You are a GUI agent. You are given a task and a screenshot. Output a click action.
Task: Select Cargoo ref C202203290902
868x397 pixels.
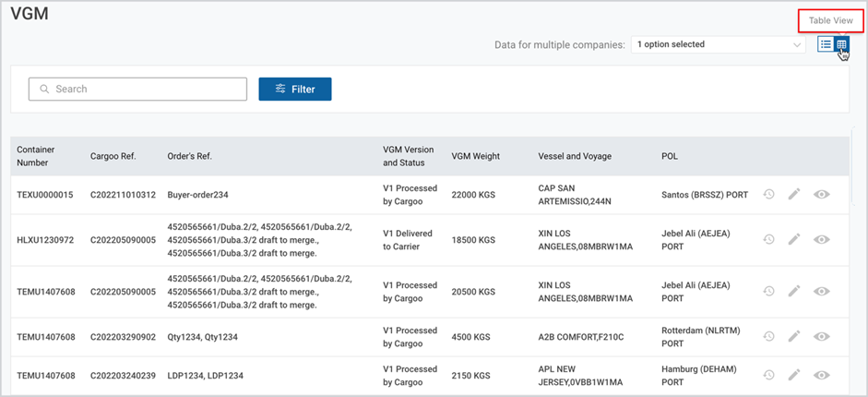[x=123, y=337]
